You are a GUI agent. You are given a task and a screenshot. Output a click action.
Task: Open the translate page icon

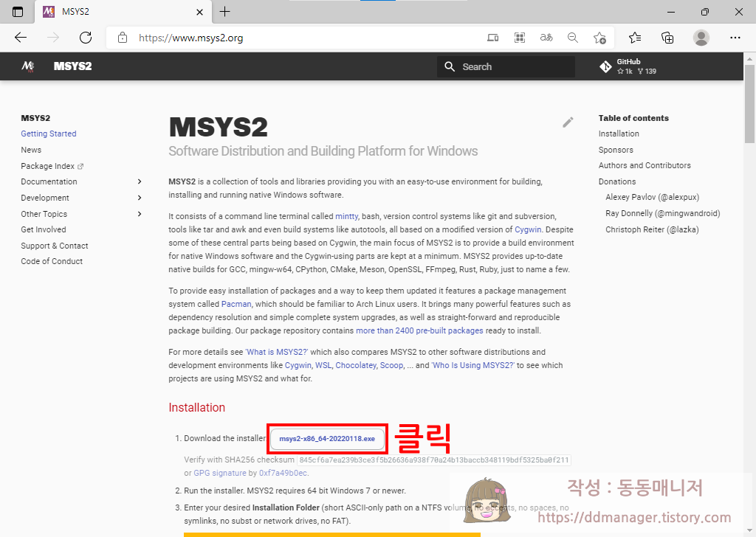[x=546, y=38]
